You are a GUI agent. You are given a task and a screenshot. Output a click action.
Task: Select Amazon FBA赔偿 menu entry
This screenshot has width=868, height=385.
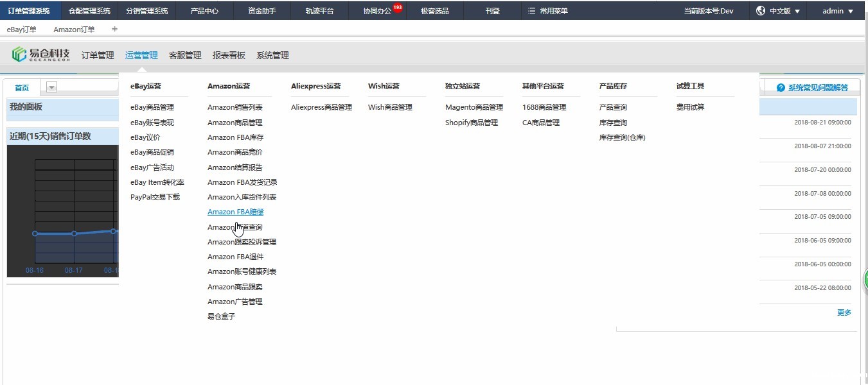pos(235,212)
